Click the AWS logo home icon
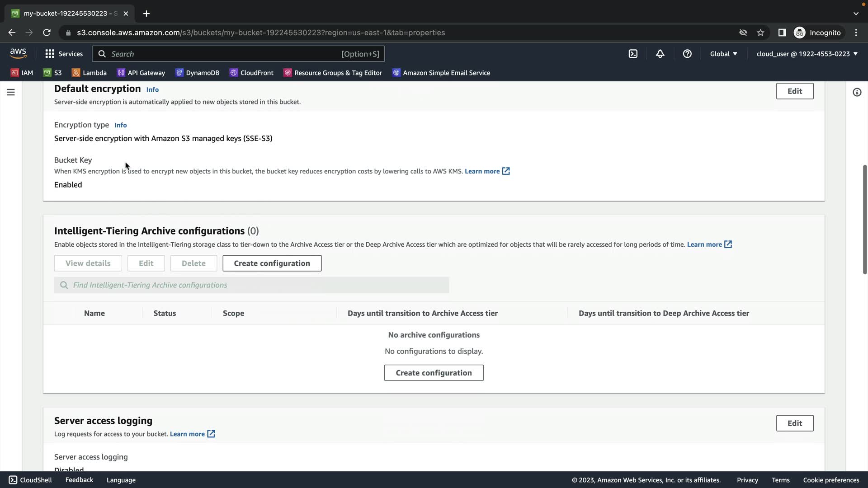Viewport: 868px width, 488px height. tap(18, 53)
